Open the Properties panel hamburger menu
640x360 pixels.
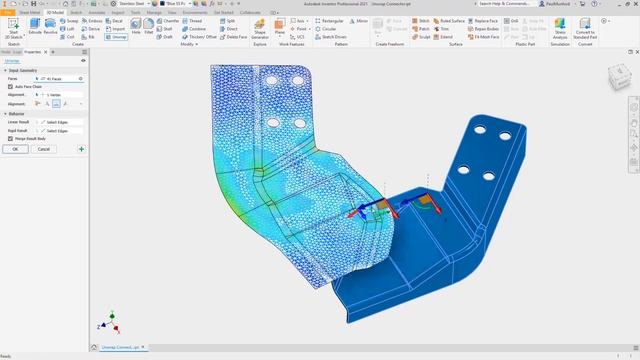point(84,52)
